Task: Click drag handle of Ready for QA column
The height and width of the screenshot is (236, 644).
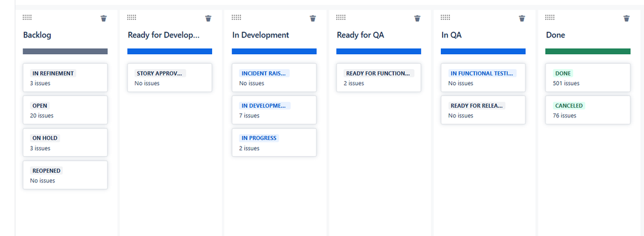Action: [341, 17]
